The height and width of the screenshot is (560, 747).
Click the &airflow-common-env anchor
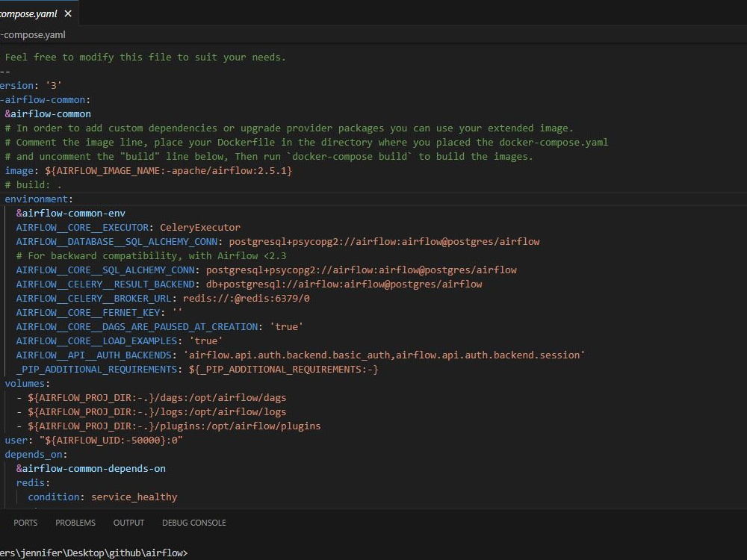coord(71,213)
